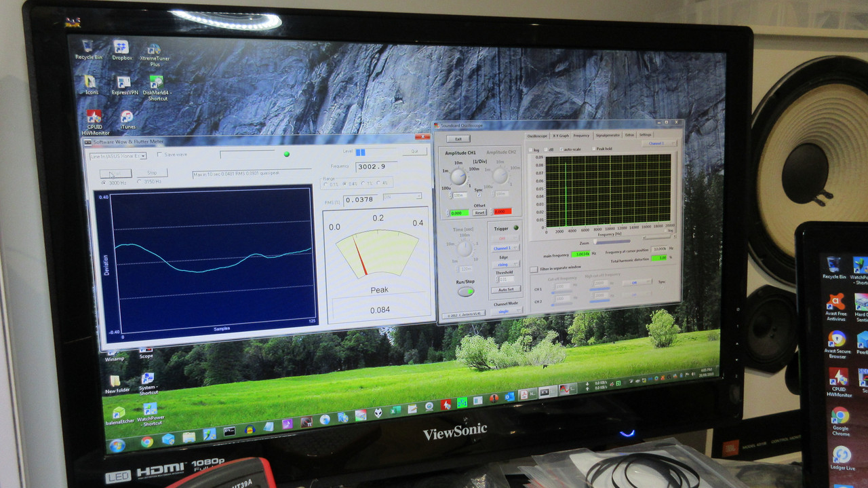Open the file explorer folder taskbar icon

point(189,436)
